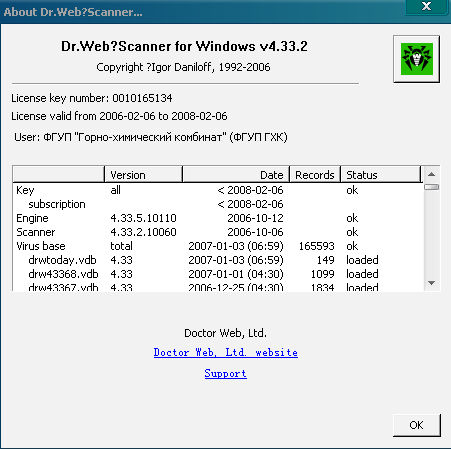Click the Date column header

(236, 175)
